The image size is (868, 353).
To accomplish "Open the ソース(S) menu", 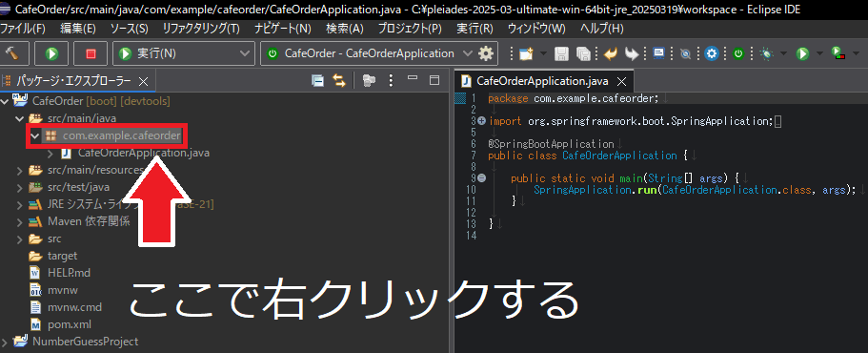I will click(129, 29).
